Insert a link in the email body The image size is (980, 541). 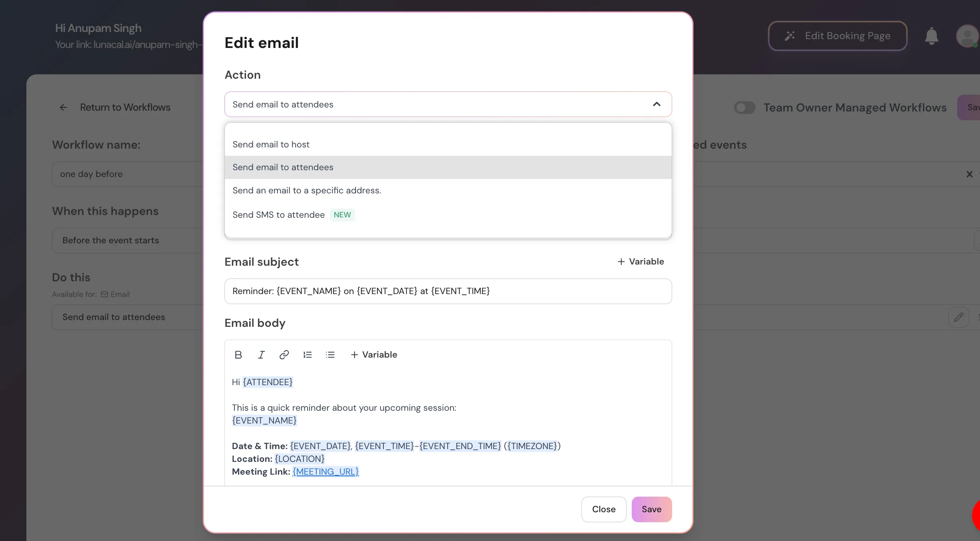(284, 355)
